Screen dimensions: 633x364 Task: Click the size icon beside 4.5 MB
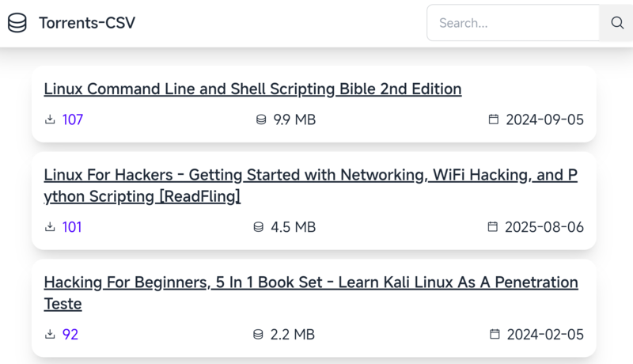(x=258, y=227)
